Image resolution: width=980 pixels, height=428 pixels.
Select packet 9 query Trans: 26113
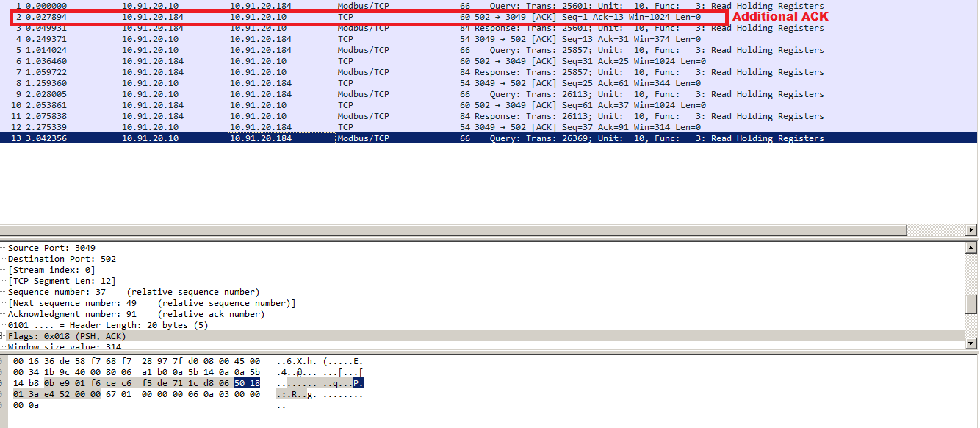pyautogui.click(x=488, y=94)
